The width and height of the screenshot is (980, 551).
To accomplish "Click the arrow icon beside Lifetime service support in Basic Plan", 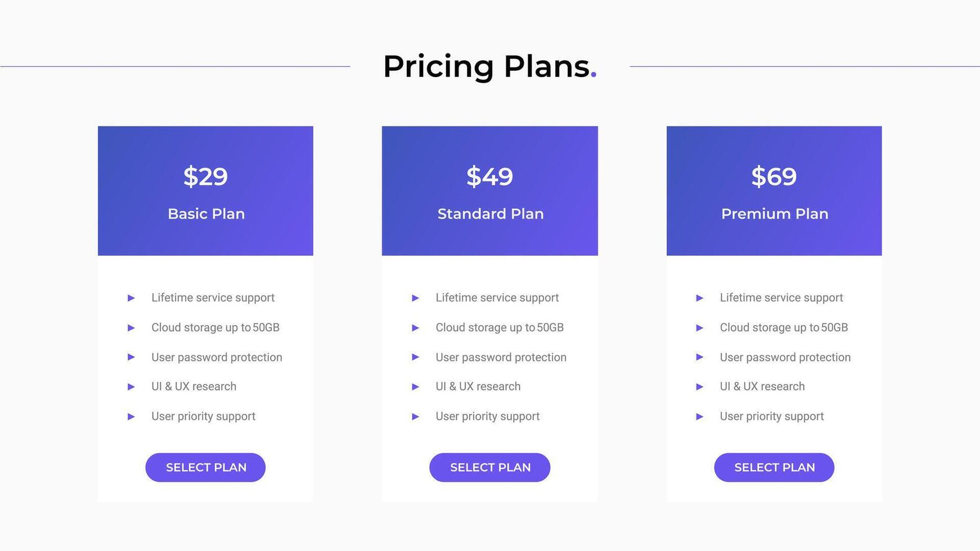I will [x=132, y=297].
